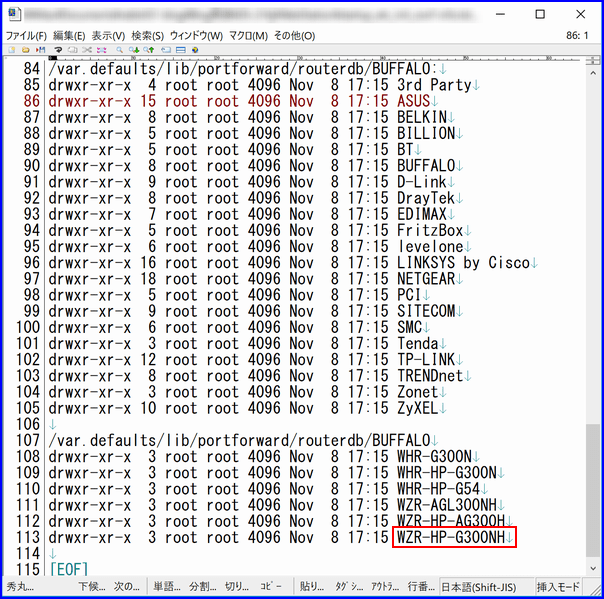Click the Cut scissors toolbar icon
This screenshot has width=604, height=599.
87,50
